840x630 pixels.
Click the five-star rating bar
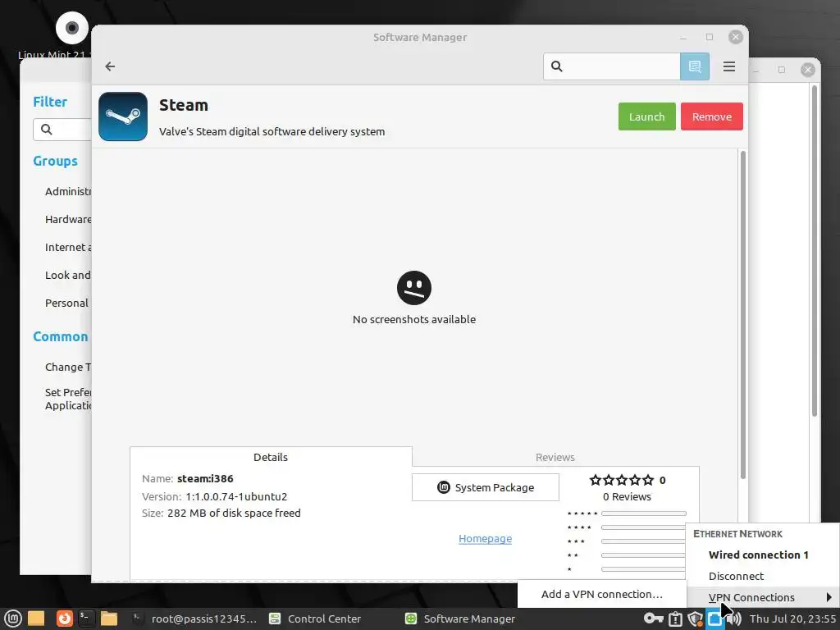click(x=643, y=514)
